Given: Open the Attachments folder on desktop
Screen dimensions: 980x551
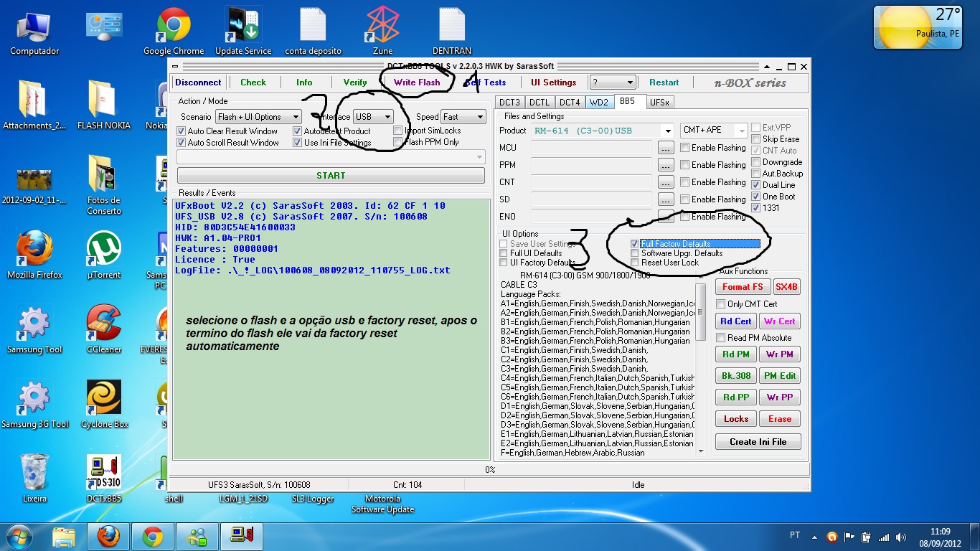Looking at the screenshot, I should pos(34,105).
